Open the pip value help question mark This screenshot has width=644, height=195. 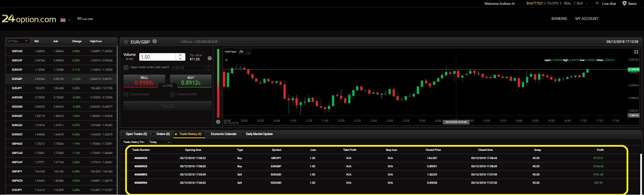pos(210,58)
